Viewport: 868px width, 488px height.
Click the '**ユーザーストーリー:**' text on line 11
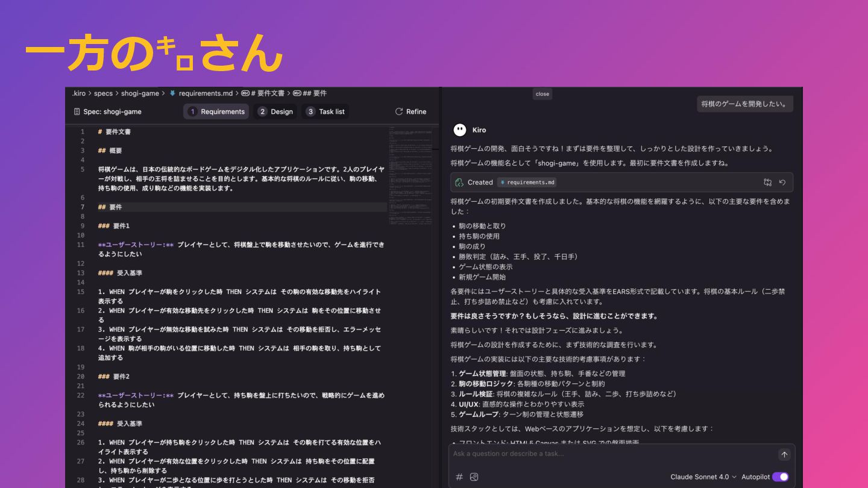click(136, 245)
